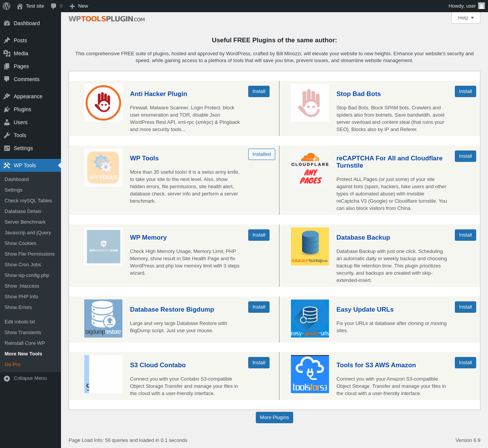Click the bigdump restore logo
The height and width of the screenshot is (448, 488).
[103, 318]
